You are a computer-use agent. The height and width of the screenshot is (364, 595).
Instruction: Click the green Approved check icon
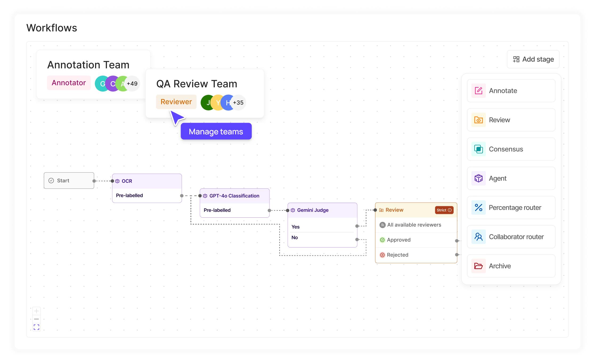(382, 240)
